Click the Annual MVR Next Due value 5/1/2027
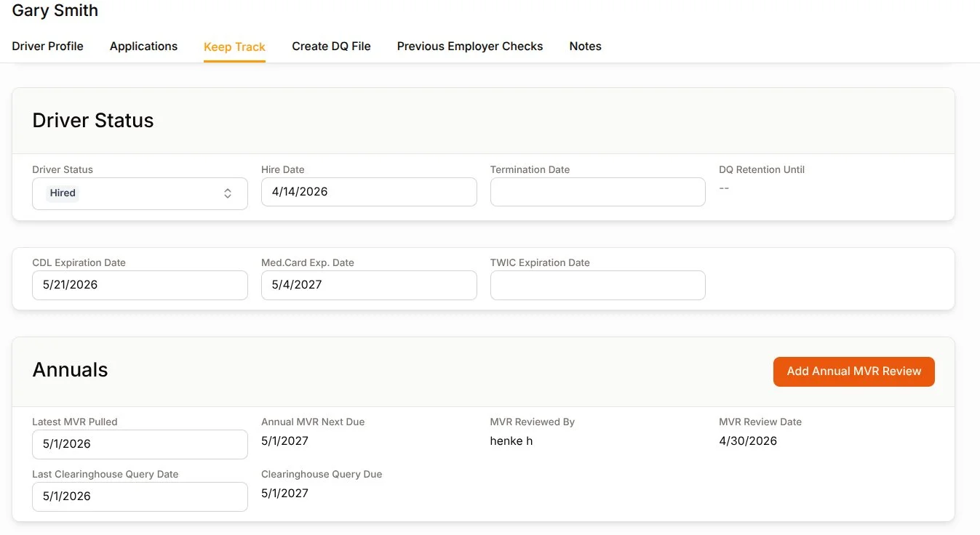980x535 pixels. 284,441
